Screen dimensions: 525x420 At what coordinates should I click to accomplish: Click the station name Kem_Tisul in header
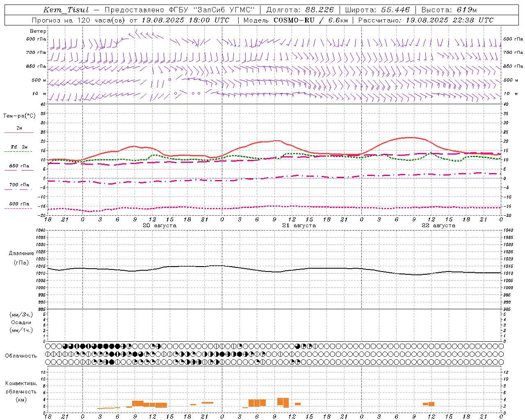click(x=66, y=10)
